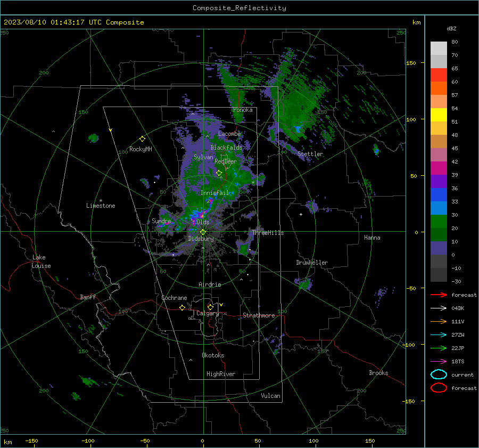Click the RockyMH label

point(141,149)
